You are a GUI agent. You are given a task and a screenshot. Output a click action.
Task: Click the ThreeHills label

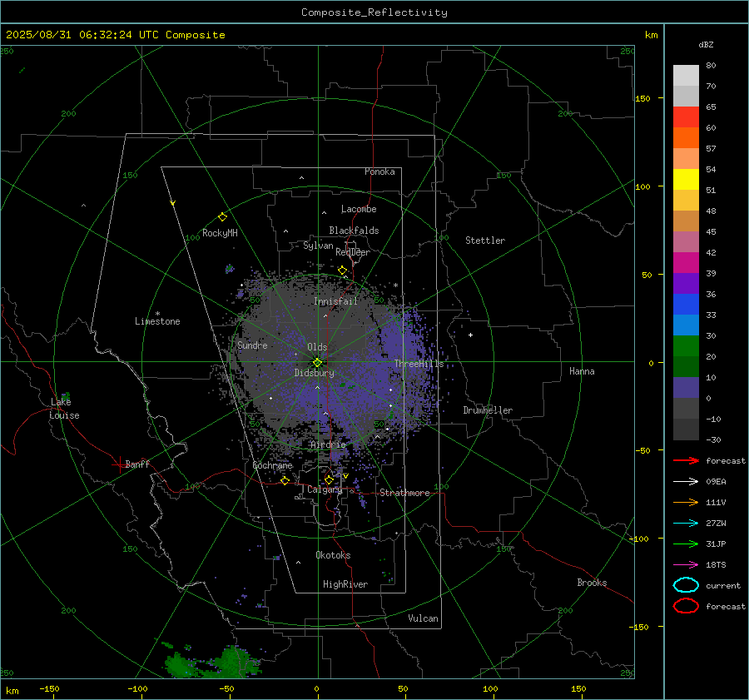pos(419,364)
